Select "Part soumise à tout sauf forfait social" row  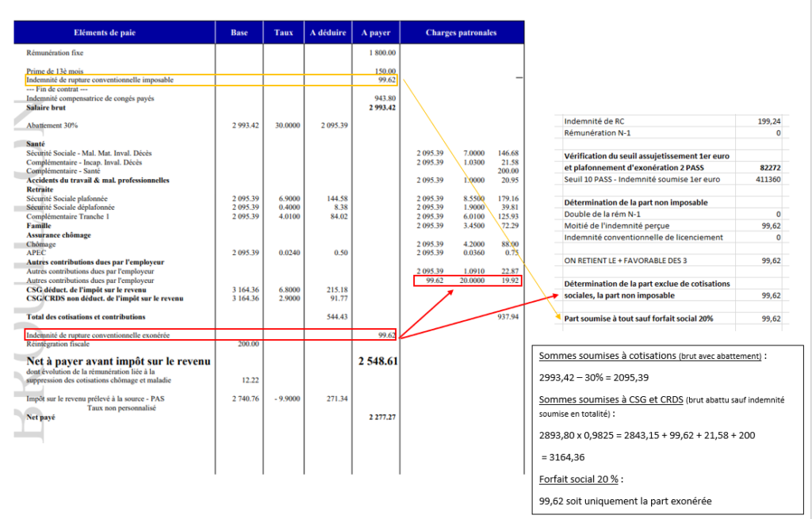click(x=672, y=319)
